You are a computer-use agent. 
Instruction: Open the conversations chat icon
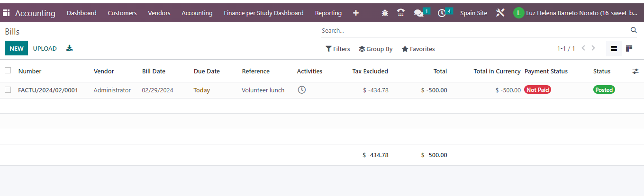[418, 13]
